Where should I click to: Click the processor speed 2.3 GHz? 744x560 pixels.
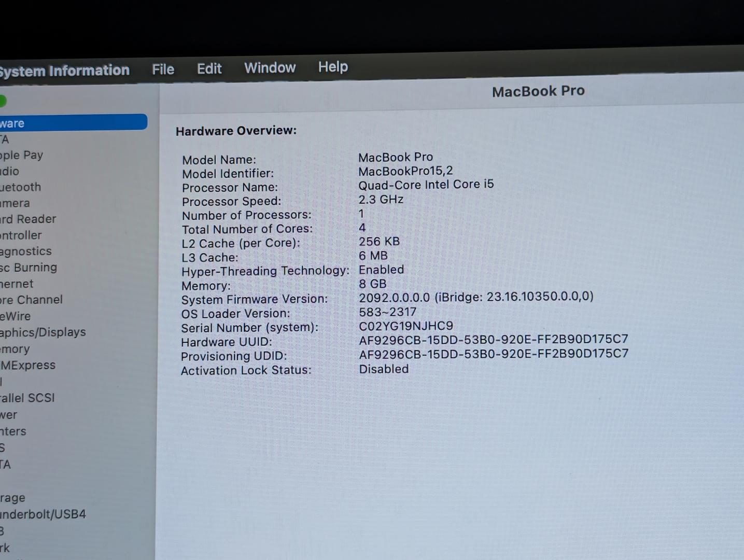tap(381, 199)
